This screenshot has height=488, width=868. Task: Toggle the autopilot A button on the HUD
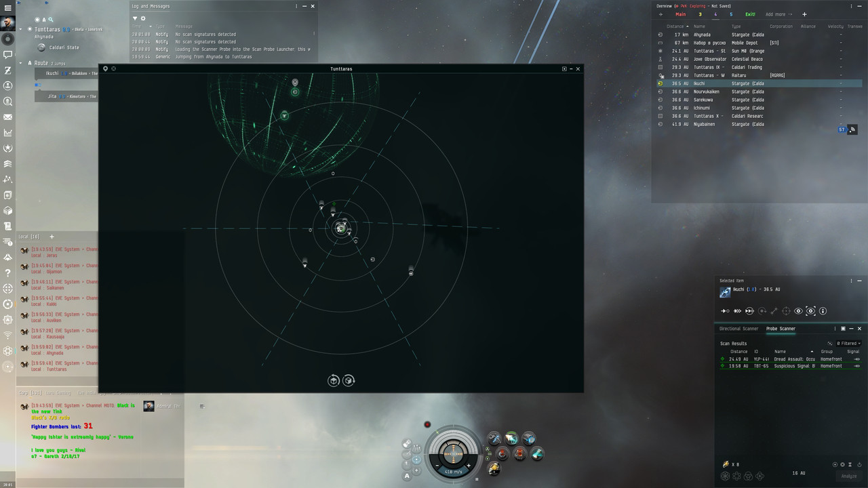(x=408, y=476)
